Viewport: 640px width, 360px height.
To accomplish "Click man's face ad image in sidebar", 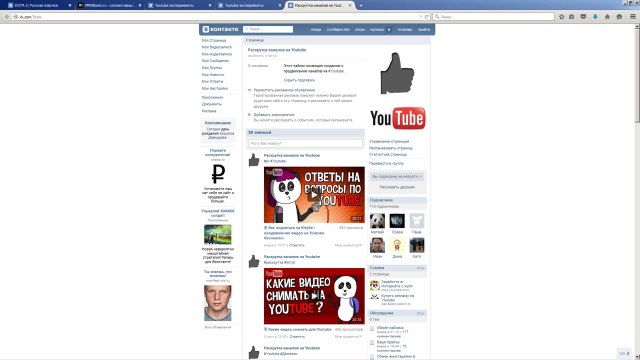I will pos(218,303).
